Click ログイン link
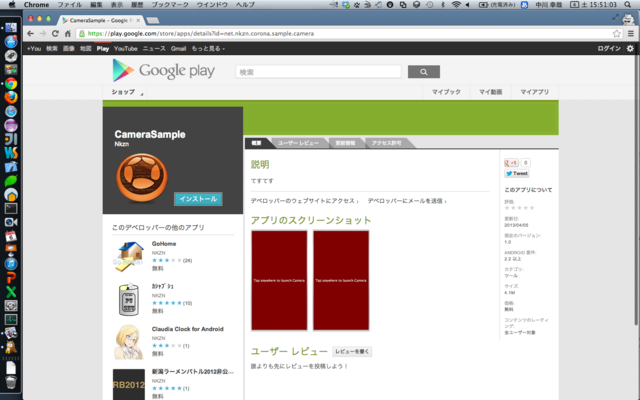Image resolution: width=640 pixels, height=400 pixels. click(x=609, y=48)
